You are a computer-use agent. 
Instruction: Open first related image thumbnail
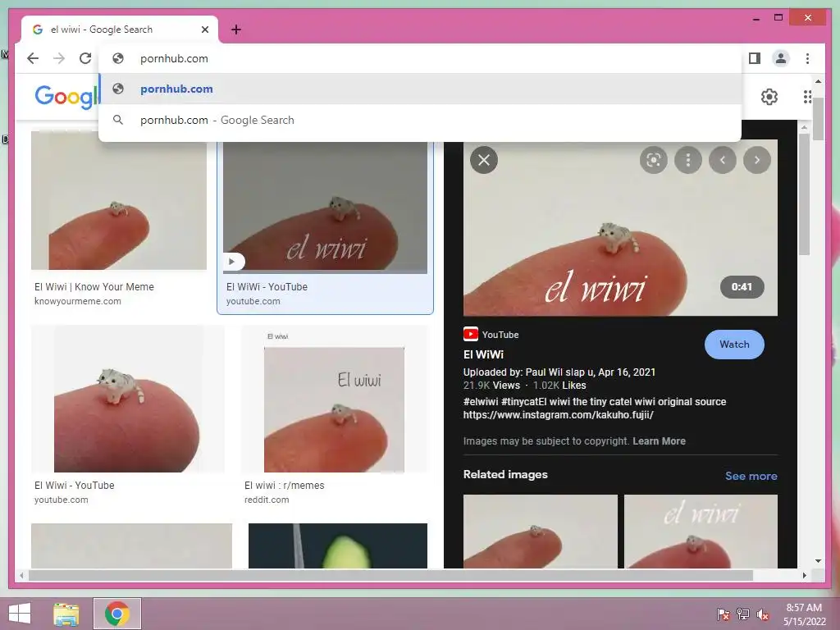[x=540, y=532]
